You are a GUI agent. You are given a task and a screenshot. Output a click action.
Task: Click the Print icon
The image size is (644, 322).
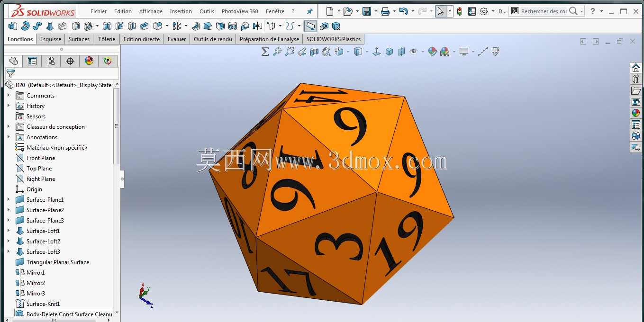[x=385, y=11]
